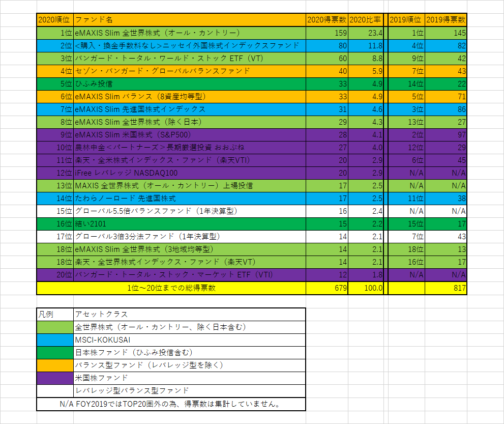Click eMAXIS Slim 全世界株式(3地域均等型) cell
This screenshot has height=424, width=504.
[x=190, y=249]
